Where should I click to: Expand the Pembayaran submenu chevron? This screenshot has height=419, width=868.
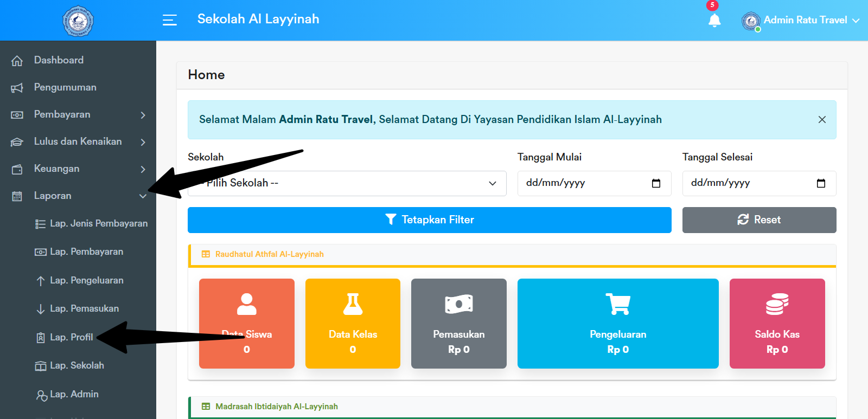click(x=143, y=115)
